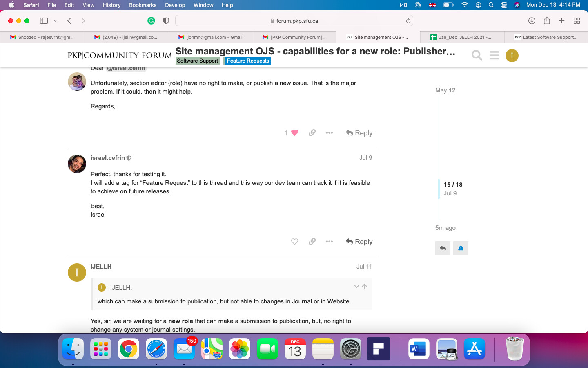This screenshot has width=588, height=368.
Task: Open IJELLH username link on Jul 11 post
Action: pos(101,267)
